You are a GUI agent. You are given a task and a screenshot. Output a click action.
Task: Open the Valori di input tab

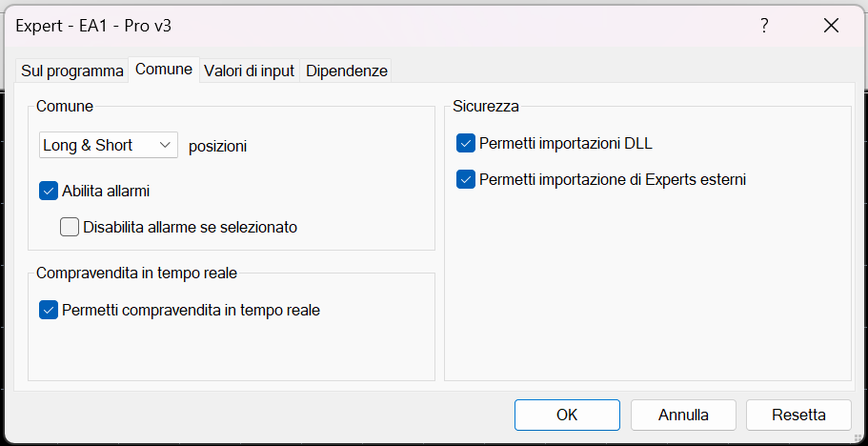click(249, 71)
